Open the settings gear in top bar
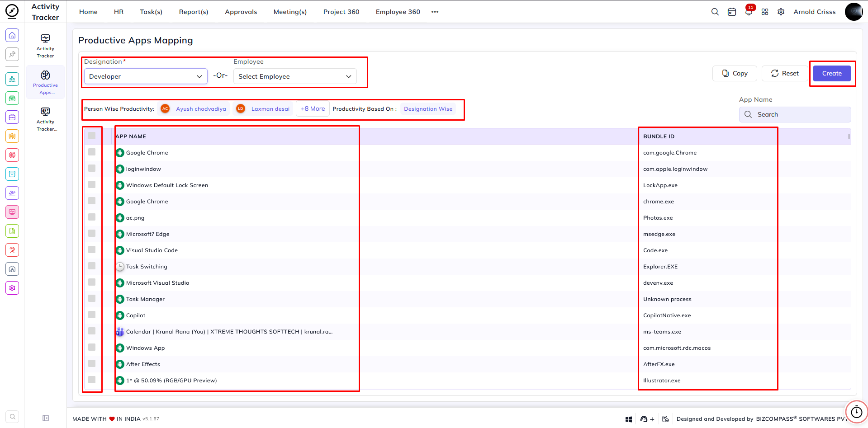868x428 pixels. pyautogui.click(x=781, y=12)
